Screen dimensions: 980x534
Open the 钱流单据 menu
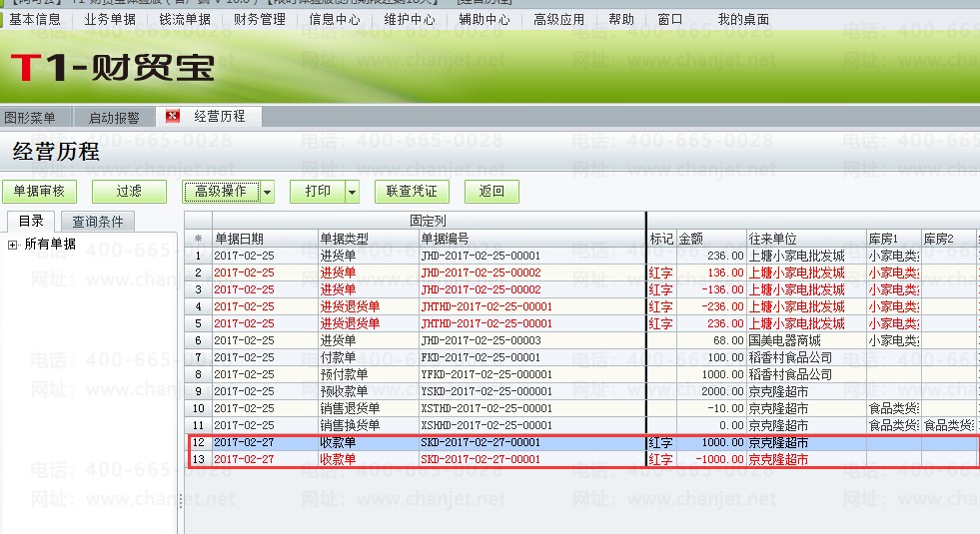click(185, 19)
